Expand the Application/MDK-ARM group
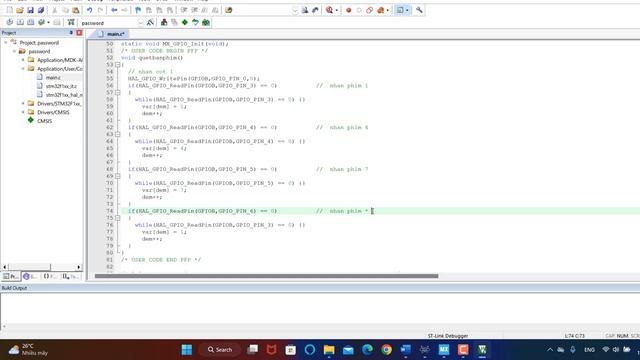The height and width of the screenshot is (360, 640). (x=23, y=60)
